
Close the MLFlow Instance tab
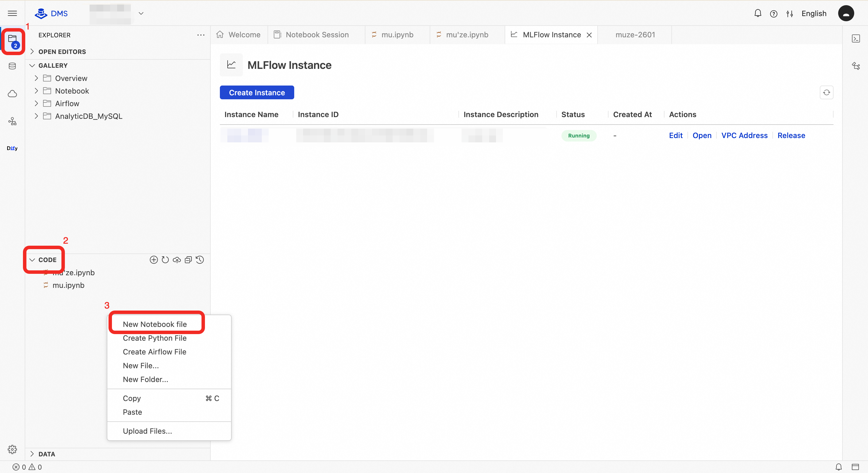pyautogui.click(x=589, y=35)
